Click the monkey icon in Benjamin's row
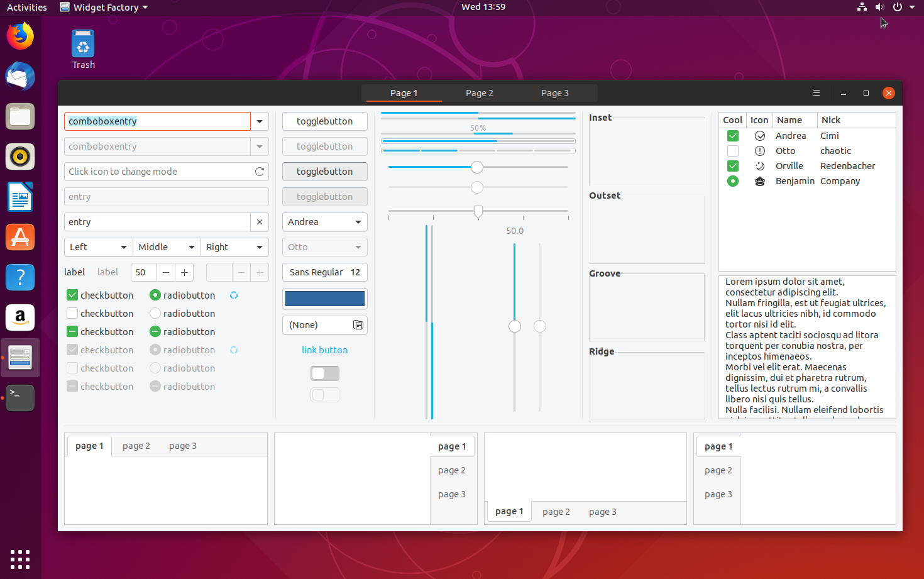The width and height of the screenshot is (924, 579). click(760, 180)
